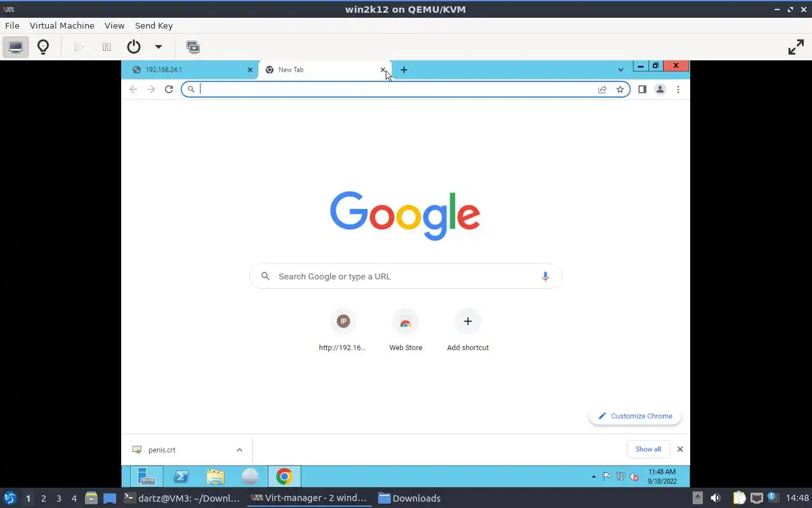Expand the shutdown options dropdown arrow
This screenshot has height=508, width=812.
pos(159,47)
